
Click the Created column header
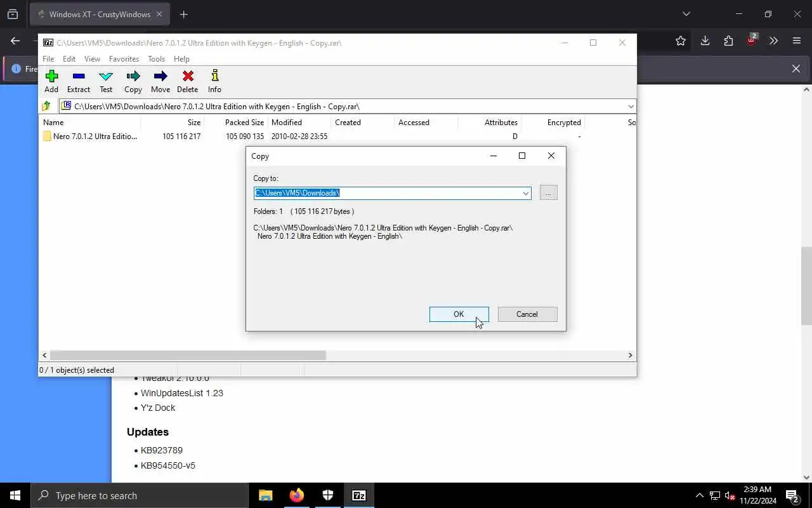363,123
